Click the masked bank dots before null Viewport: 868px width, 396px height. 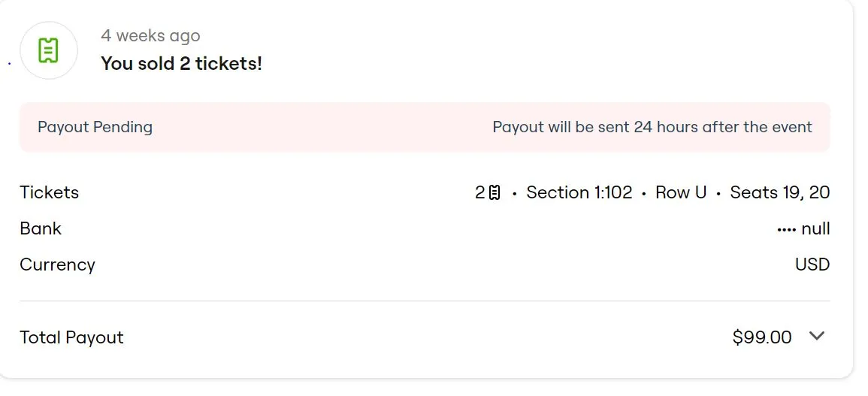786,229
